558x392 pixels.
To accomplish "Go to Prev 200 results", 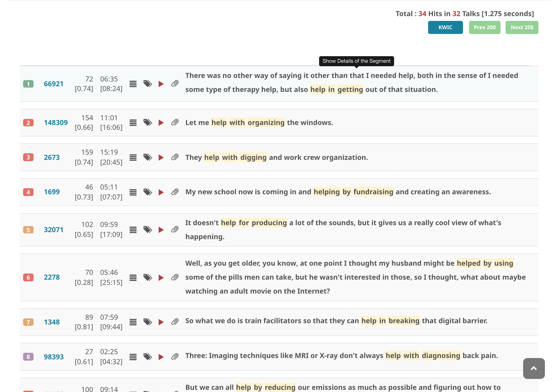I will click(484, 27).
